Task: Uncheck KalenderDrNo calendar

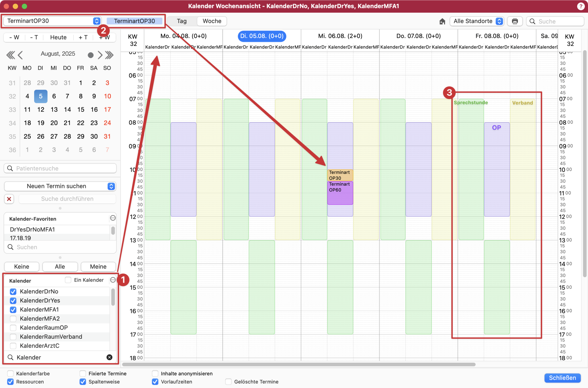Action: 13,292
